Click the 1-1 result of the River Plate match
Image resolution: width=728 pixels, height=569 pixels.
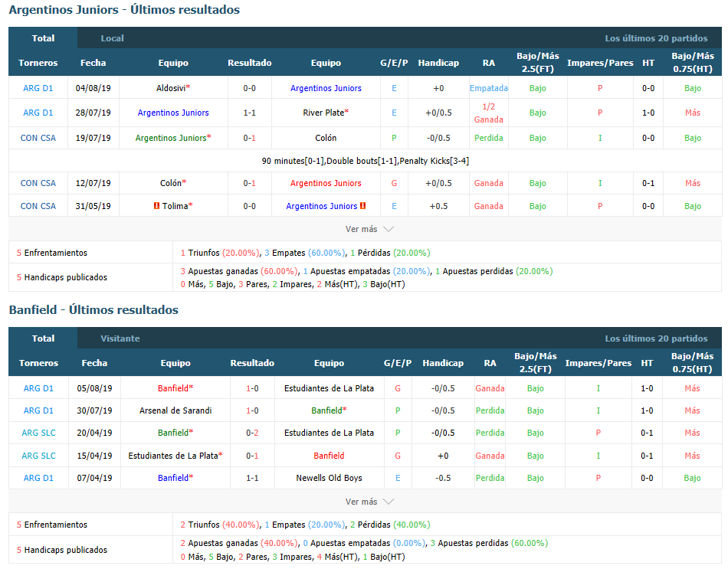click(x=250, y=113)
